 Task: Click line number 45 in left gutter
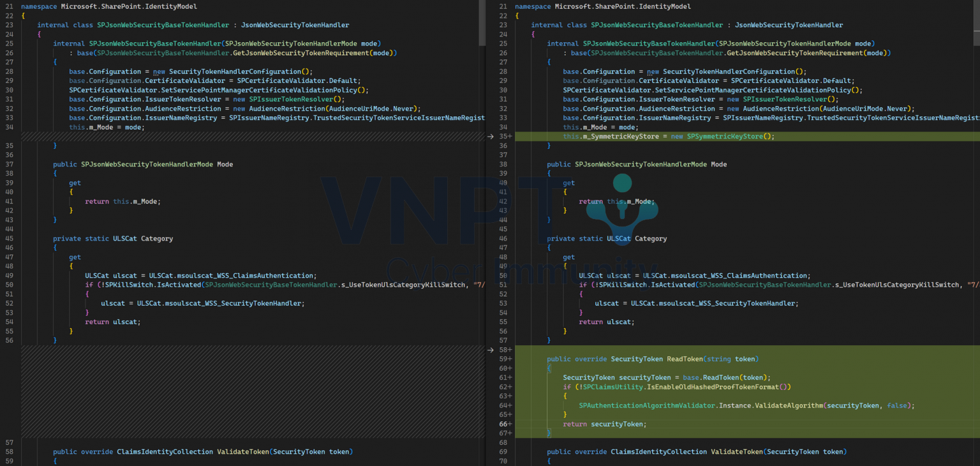tap(9, 238)
